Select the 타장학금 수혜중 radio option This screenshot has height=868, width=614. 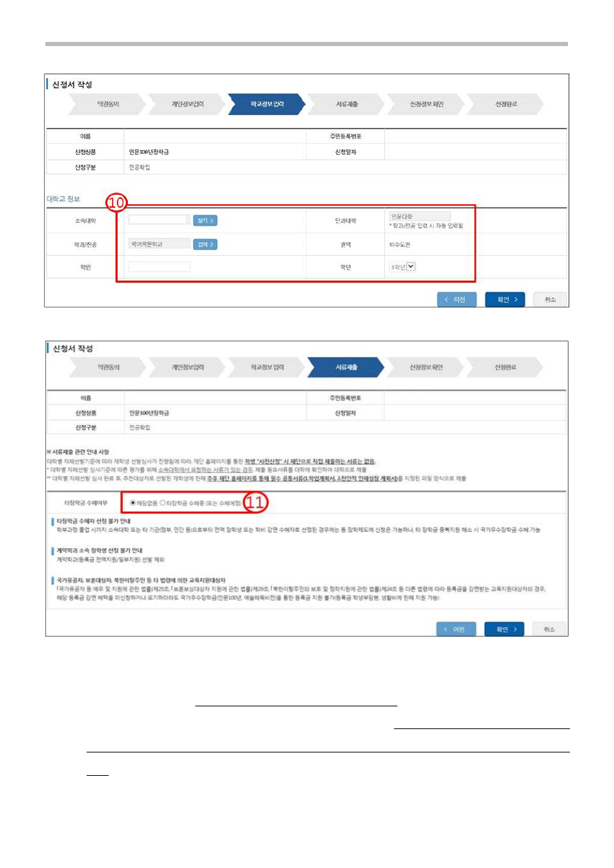(x=163, y=503)
